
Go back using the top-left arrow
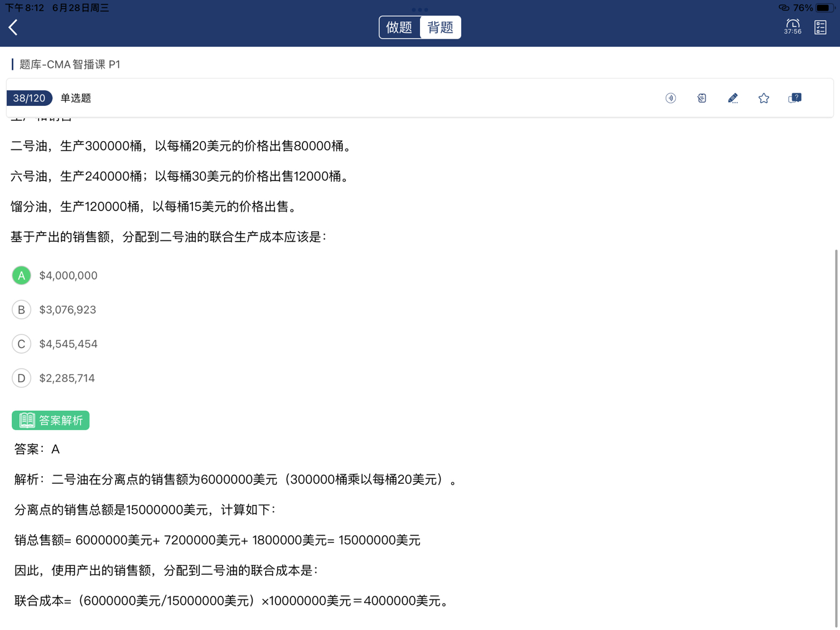(14, 27)
